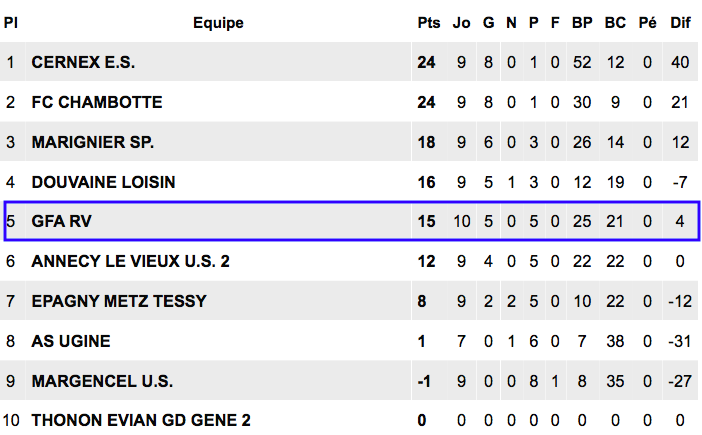Open the MARGENCEL U.S. team entry

(102, 381)
